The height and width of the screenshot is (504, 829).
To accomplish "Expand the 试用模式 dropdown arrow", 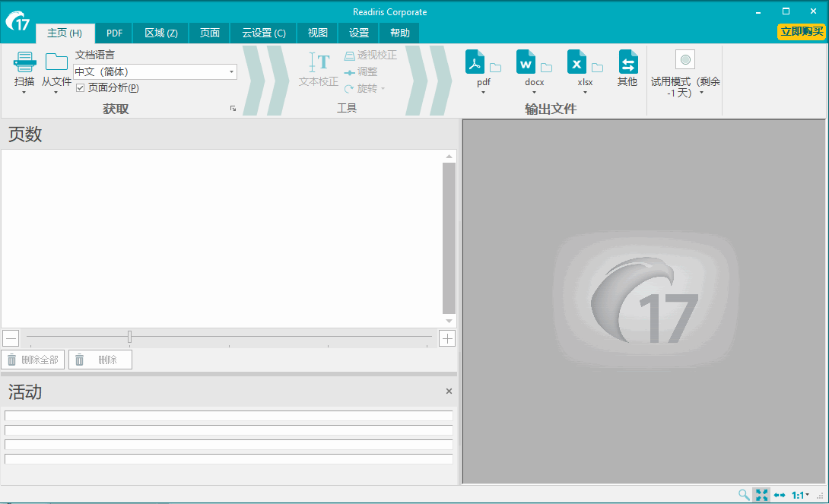I will 701,93.
